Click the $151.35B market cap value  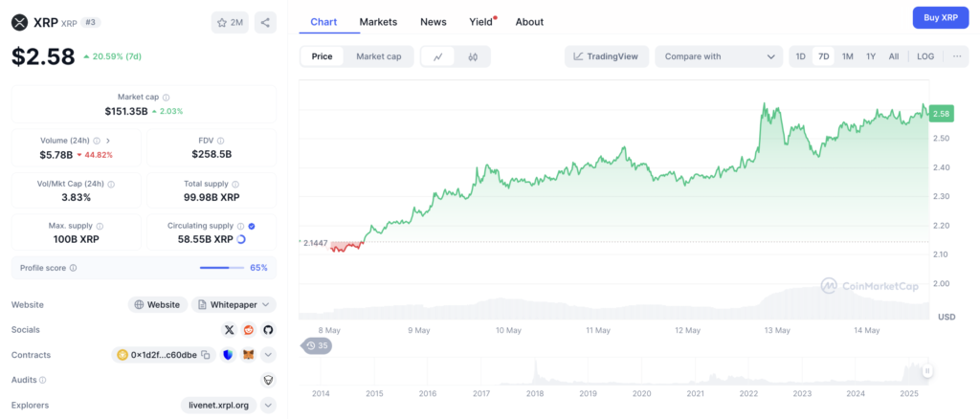click(126, 111)
